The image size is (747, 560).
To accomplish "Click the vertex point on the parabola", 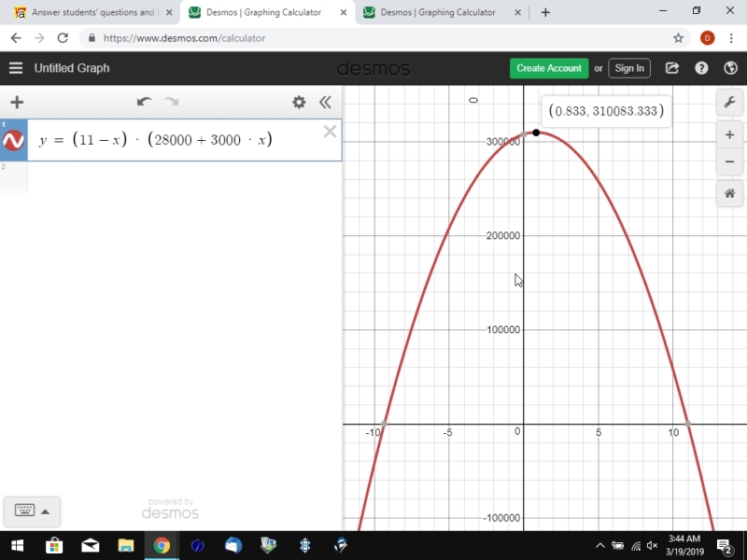I will [x=536, y=133].
